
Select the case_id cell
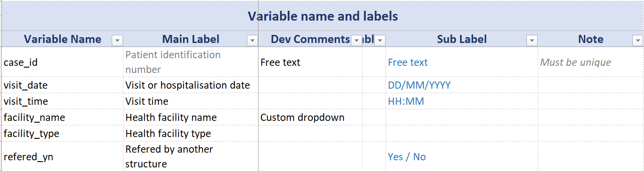pyautogui.click(x=62, y=62)
